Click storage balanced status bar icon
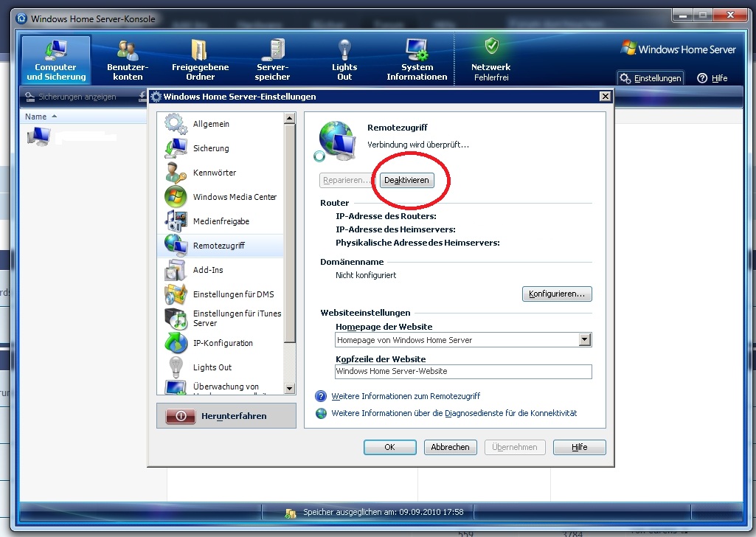756x537 pixels. (x=291, y=513)
